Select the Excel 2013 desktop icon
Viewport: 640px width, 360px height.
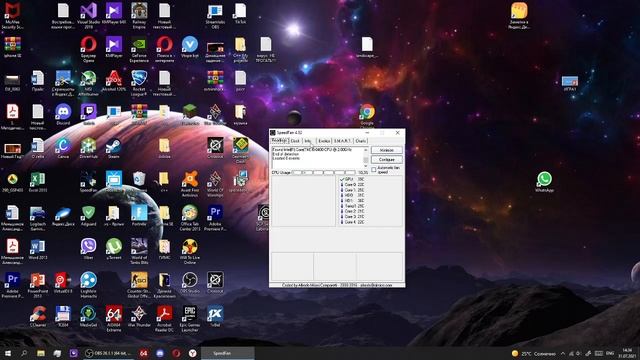click(x=38, y=182)
